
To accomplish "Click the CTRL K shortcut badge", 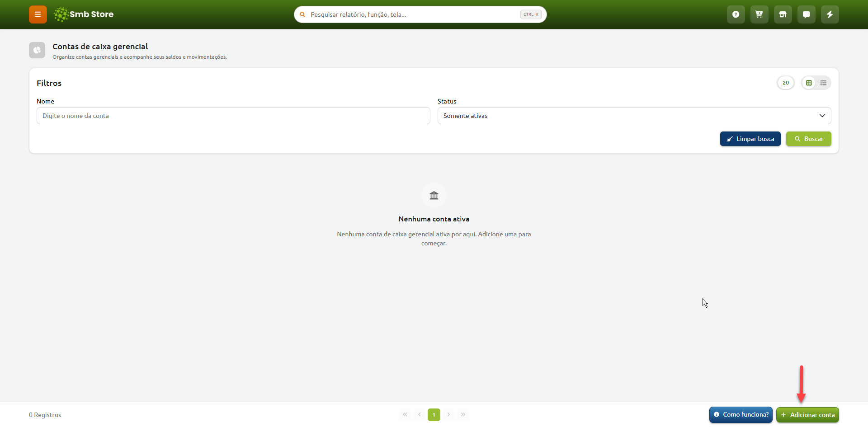I will (531, 14).
